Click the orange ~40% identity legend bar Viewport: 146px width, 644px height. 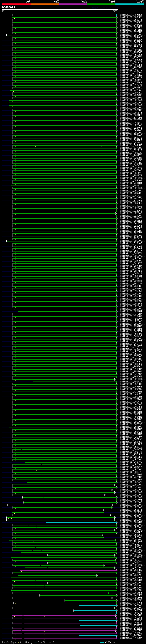pyautogui.click(x=45, y=4)
